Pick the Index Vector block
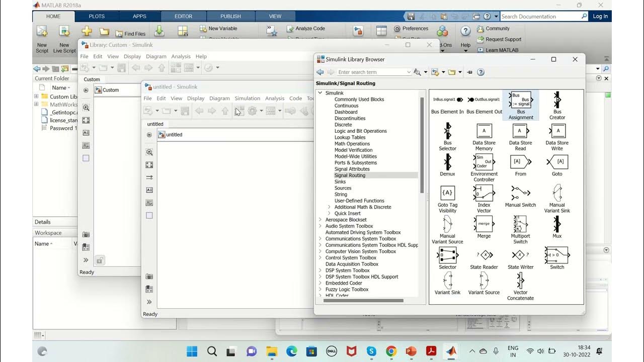This screenshot has height=362, width=644. pos(484,199)
